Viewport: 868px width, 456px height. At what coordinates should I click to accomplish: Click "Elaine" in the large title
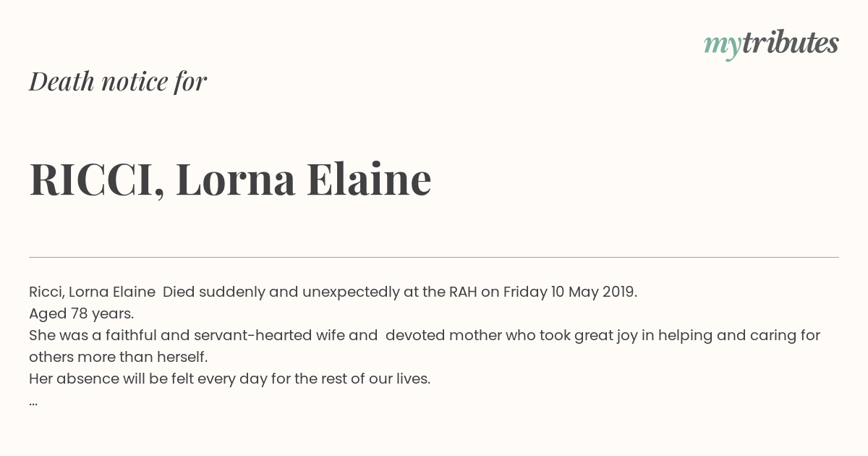click(x=369, y=179)
